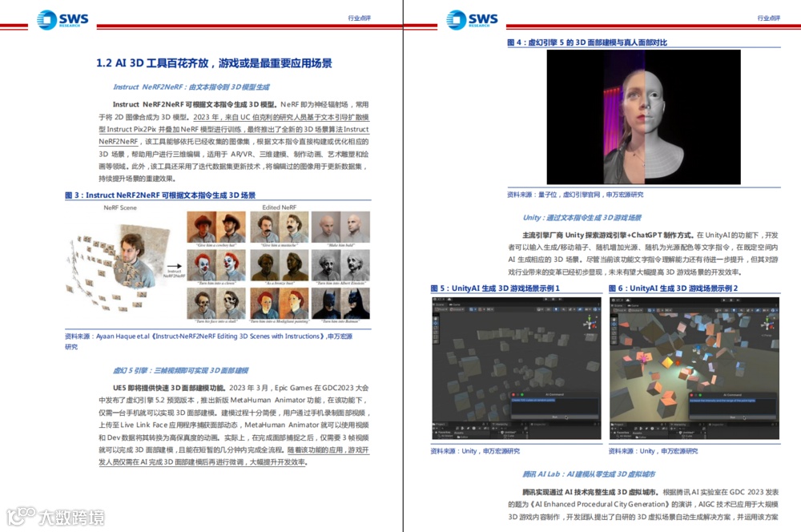Select the caption "图 3：Instruct NeRF2NeRF 可根据文本指令生成3D场景"
The image size is (801, 532).
tap(160, 195)
